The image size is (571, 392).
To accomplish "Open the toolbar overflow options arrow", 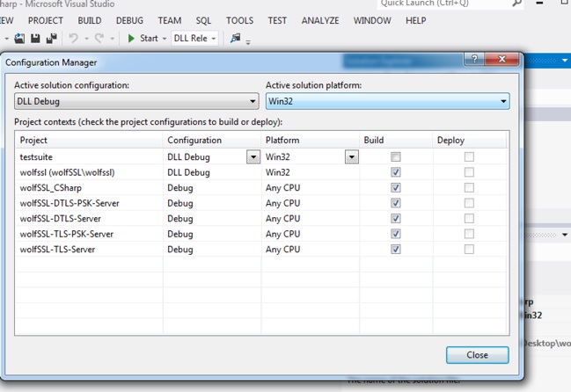I will tap(248, 42).
